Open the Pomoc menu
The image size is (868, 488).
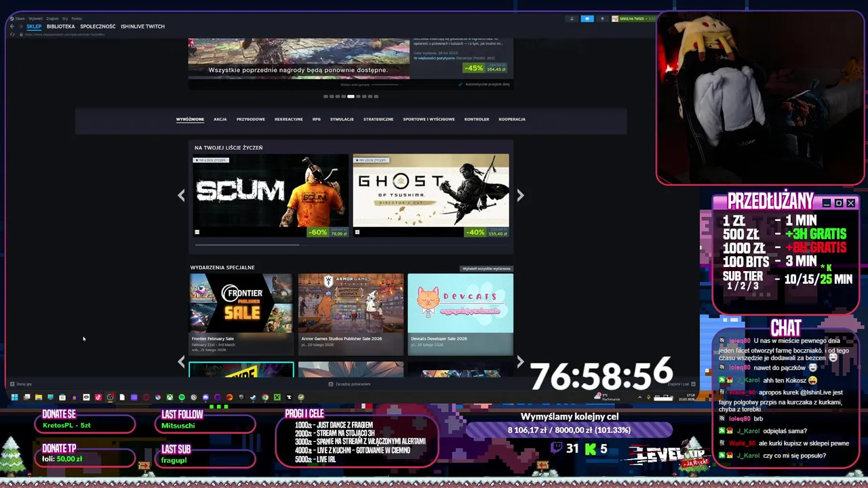[77, 18]
